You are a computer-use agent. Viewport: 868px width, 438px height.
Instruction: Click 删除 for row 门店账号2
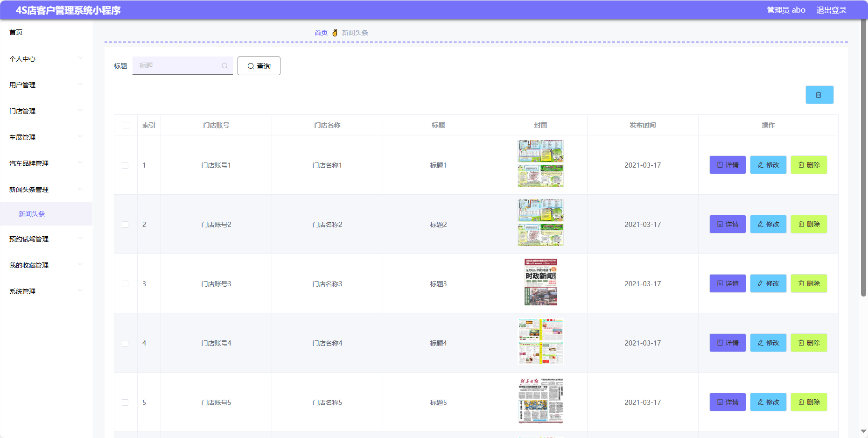point(809,224)
